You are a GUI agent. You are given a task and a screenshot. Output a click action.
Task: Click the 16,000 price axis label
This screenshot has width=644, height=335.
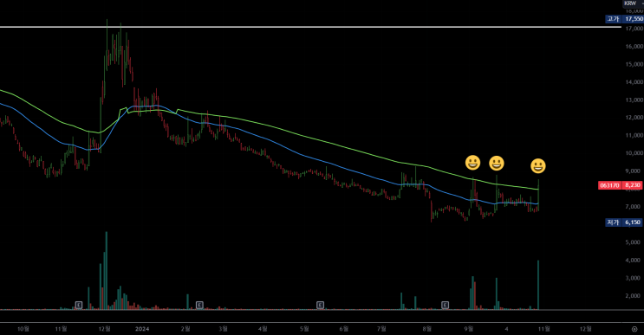click(x=634, y=47)
